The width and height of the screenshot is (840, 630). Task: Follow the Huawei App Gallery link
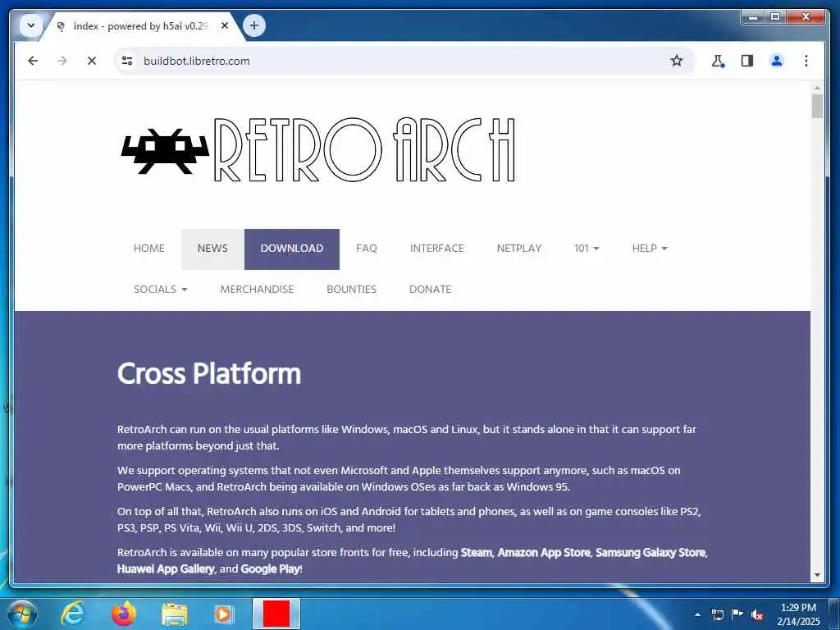[x=166, y=569]
